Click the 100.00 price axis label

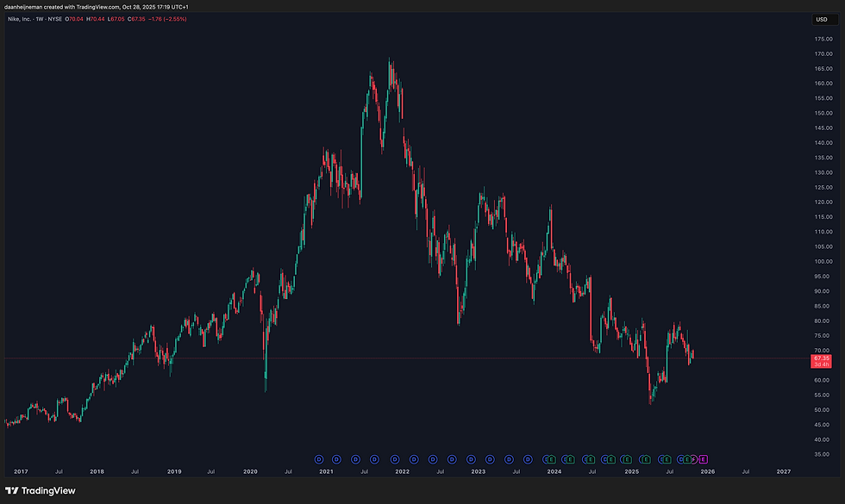pyautogui.click(x=823, y=262)
